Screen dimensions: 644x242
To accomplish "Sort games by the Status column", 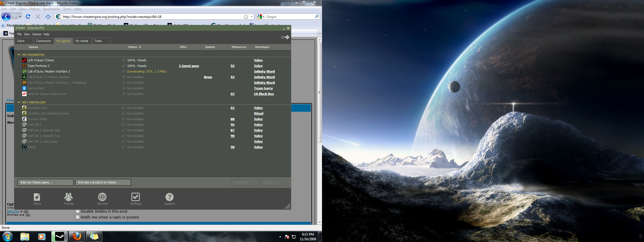I will [134, 47].
